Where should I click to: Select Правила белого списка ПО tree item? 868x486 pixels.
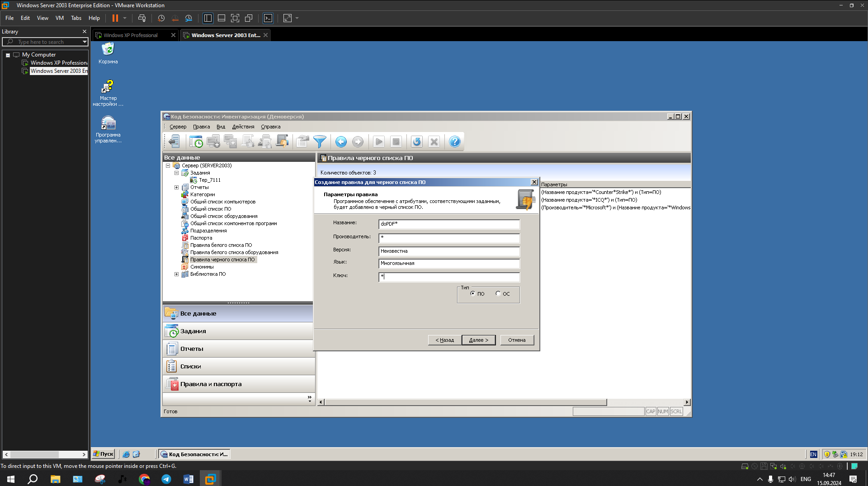(x=221, y=245)
